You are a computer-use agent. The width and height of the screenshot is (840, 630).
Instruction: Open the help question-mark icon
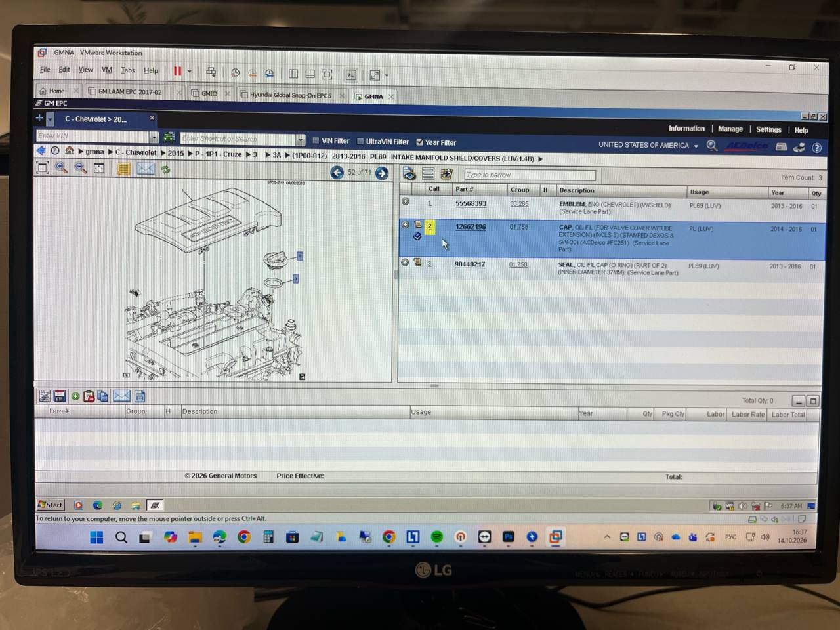click(x=817, y=148)
